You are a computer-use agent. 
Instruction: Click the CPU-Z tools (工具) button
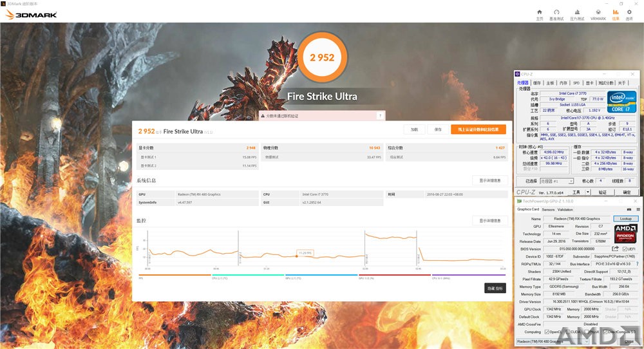pos(576,192)
